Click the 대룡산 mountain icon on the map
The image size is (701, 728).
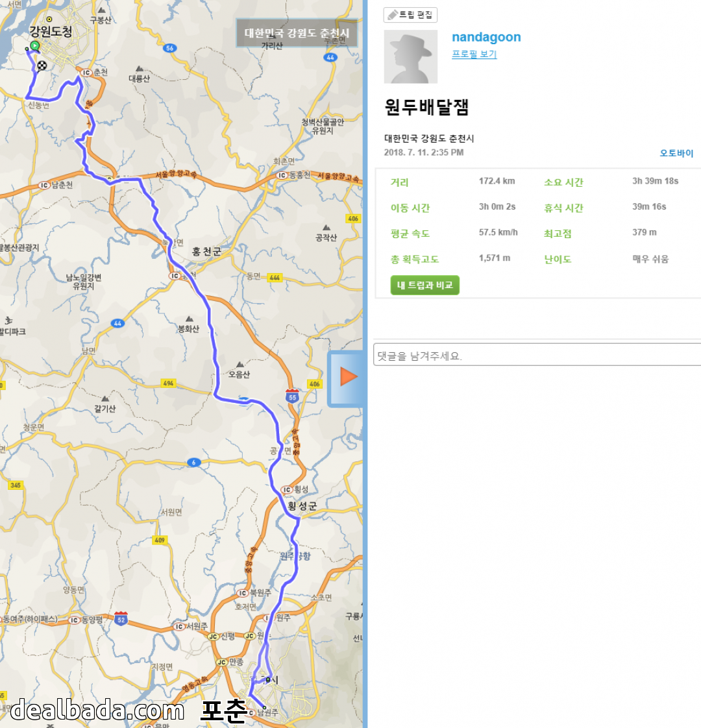coord(139,69)
